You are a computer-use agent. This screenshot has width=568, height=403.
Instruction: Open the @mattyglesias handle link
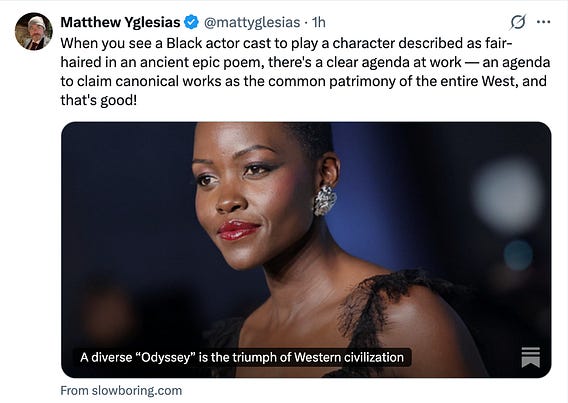[252, 22]
